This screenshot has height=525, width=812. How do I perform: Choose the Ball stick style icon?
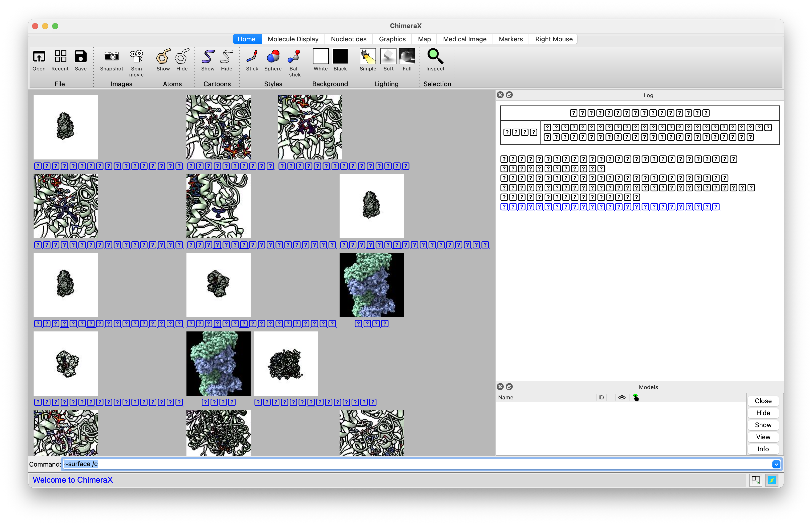[294, 57]
